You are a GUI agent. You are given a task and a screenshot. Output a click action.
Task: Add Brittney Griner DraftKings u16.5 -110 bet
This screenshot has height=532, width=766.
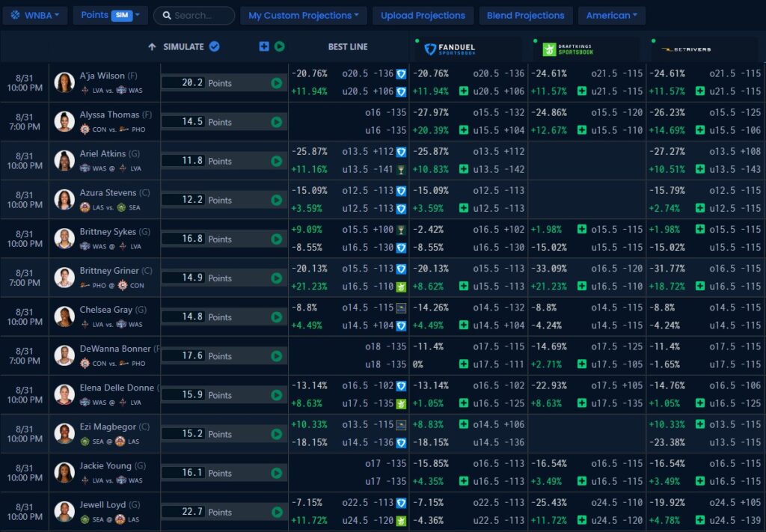[x=582, y=287]
